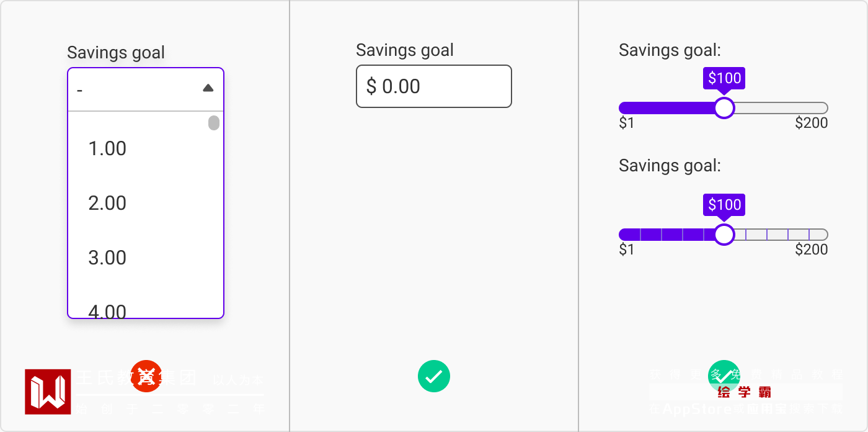The width and height of the screenshot is (868, 432).
Task: Click the unfilled track of the top slider
Action: point(781,108)
